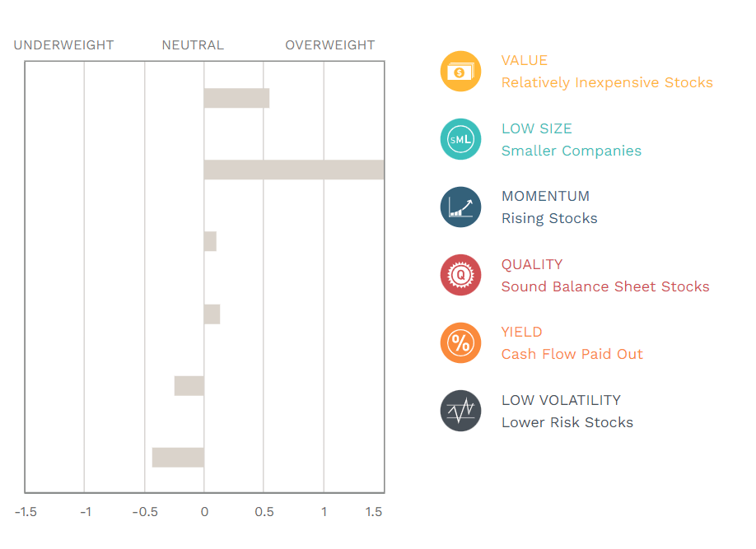The width and height of the screenshot is (756, 549).
Task: Click the Quality factor bar
Action: click(212, 314)
